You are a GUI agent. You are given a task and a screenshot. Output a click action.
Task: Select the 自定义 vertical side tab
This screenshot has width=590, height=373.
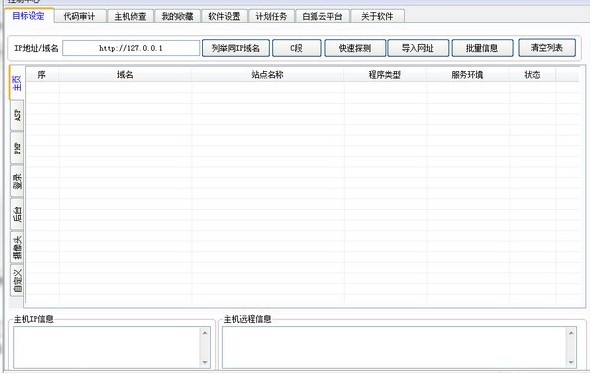click(17, 281)
